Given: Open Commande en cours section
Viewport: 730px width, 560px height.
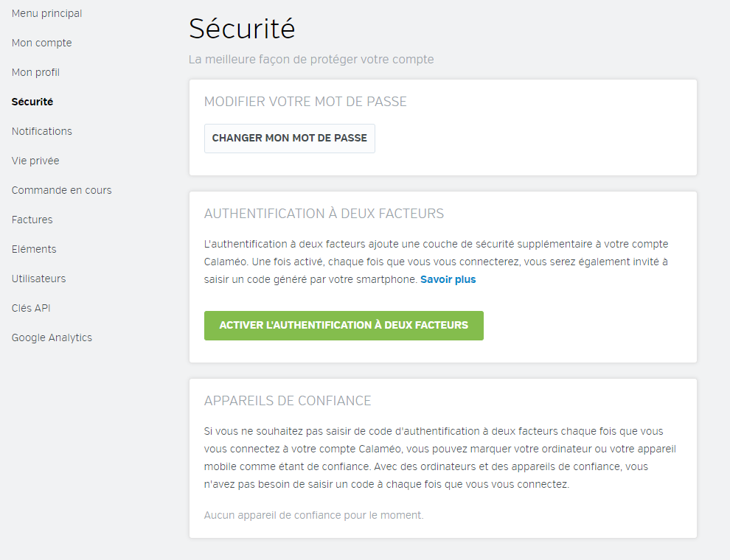Looking at the screenshot, I should pos(61,190).
